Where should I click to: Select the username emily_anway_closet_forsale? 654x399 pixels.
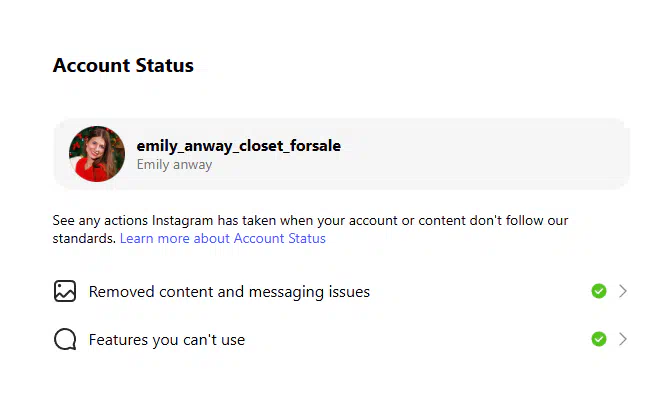point(239,146)
